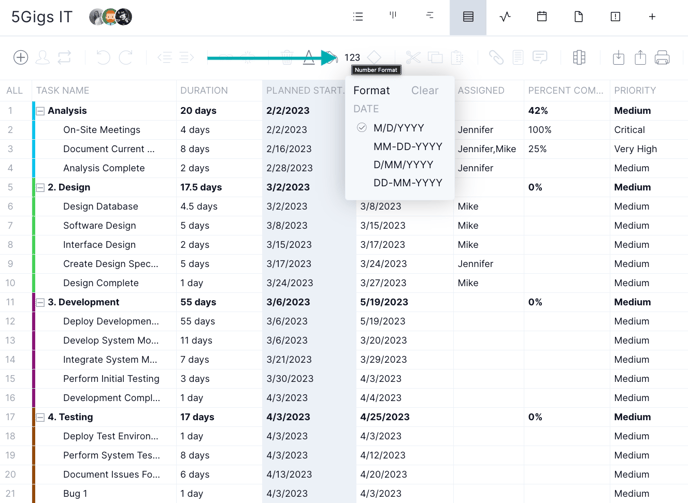Collapse the Analysis task group

point(40,111)
